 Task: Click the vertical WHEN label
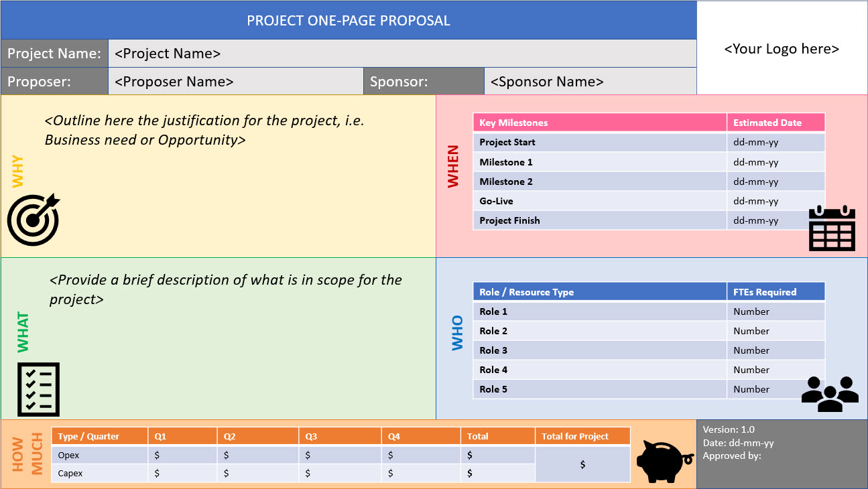454,166
